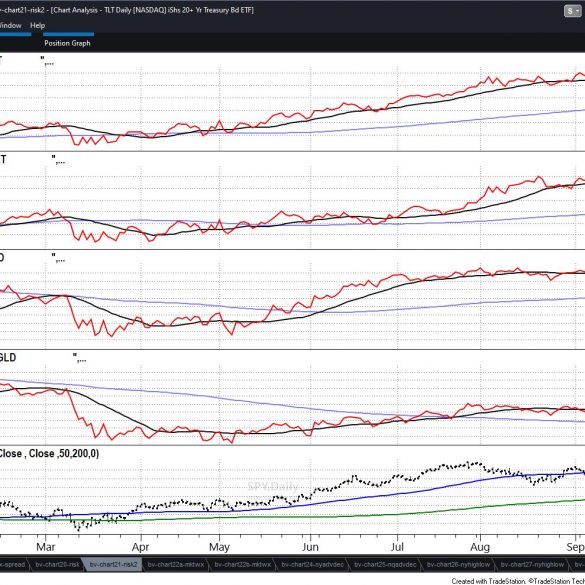
Task: Open the bv-chart26-nyhighlow tab
Action: 458,564
